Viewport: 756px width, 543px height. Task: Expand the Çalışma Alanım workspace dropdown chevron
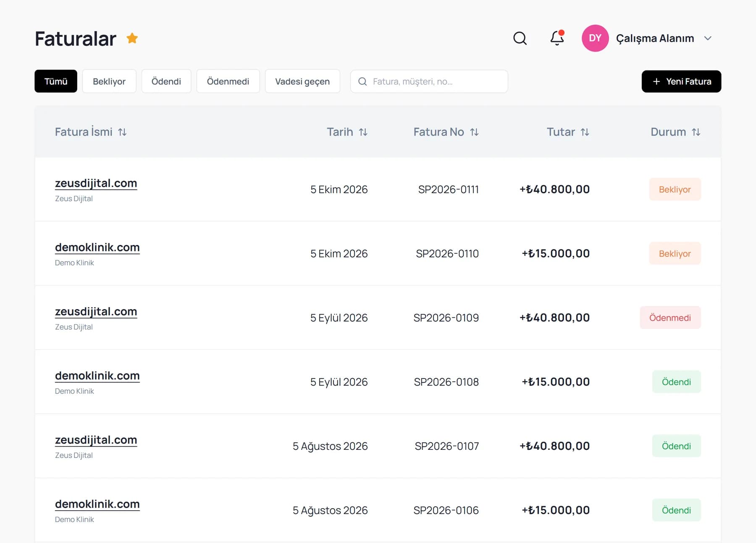pyautogui.click(x=708, y=38)
